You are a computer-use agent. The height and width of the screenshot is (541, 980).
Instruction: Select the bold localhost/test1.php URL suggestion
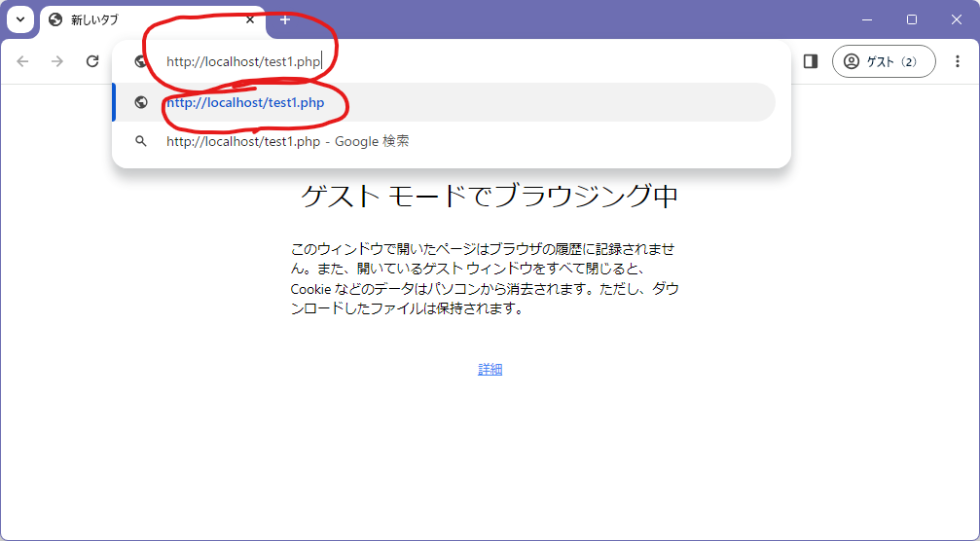(x=245, y=102)
